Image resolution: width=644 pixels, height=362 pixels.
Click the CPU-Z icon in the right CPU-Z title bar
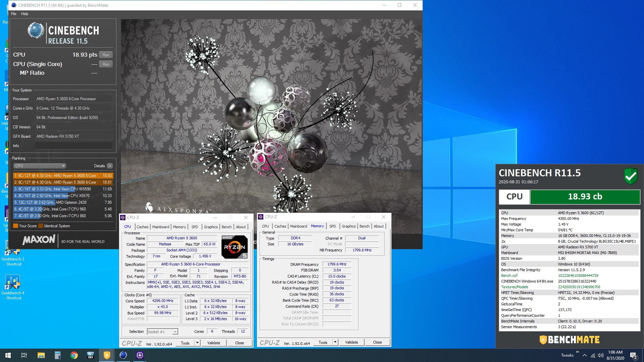(261, 217)
